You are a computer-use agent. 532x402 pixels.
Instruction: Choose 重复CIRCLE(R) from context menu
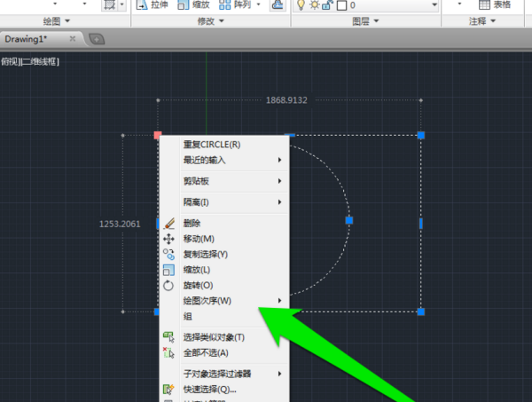click(224, 145)
